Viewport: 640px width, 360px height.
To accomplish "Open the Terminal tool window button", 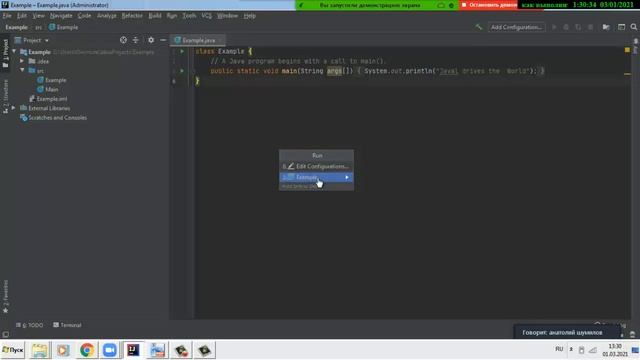I will click(x=67, y=325).
